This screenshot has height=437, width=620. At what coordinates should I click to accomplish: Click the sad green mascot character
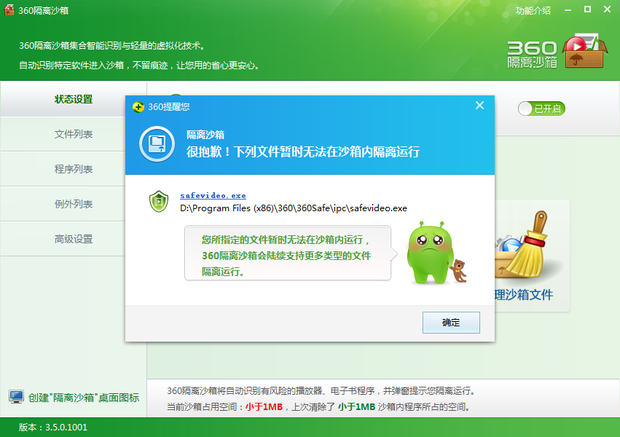(x=431, y=253)
